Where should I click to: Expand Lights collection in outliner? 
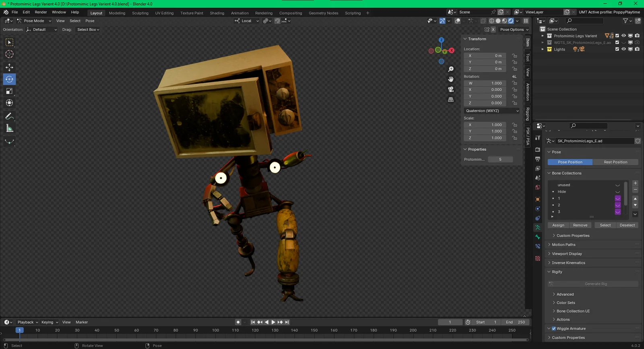(543, 49)
